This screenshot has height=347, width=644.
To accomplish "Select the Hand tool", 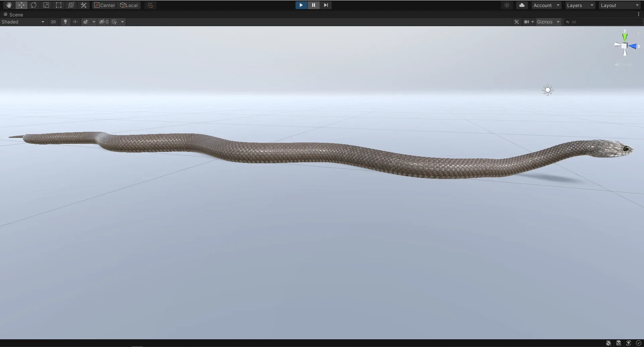I will [9, 5].
